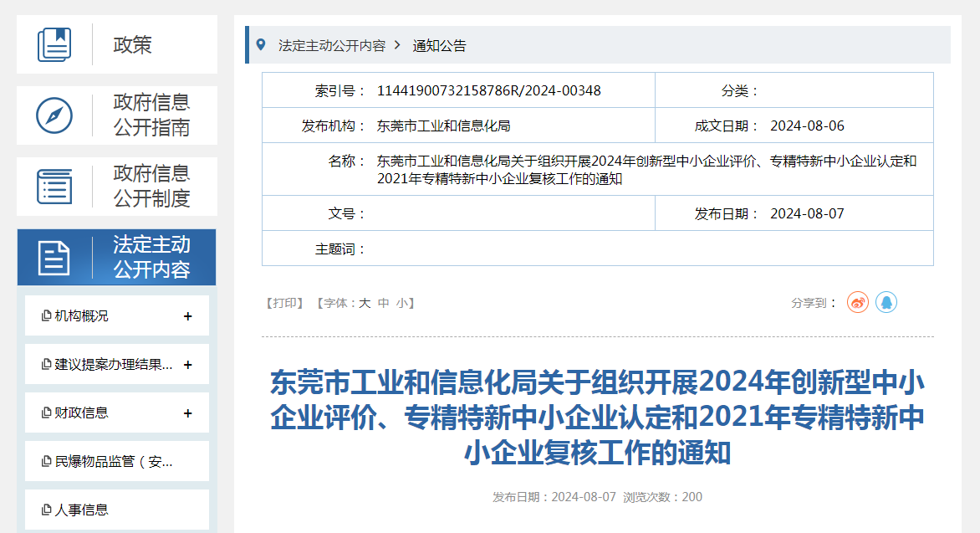
Task: Click the 发布日期 value 2024-08-07 in table
Action: point(807,214)
